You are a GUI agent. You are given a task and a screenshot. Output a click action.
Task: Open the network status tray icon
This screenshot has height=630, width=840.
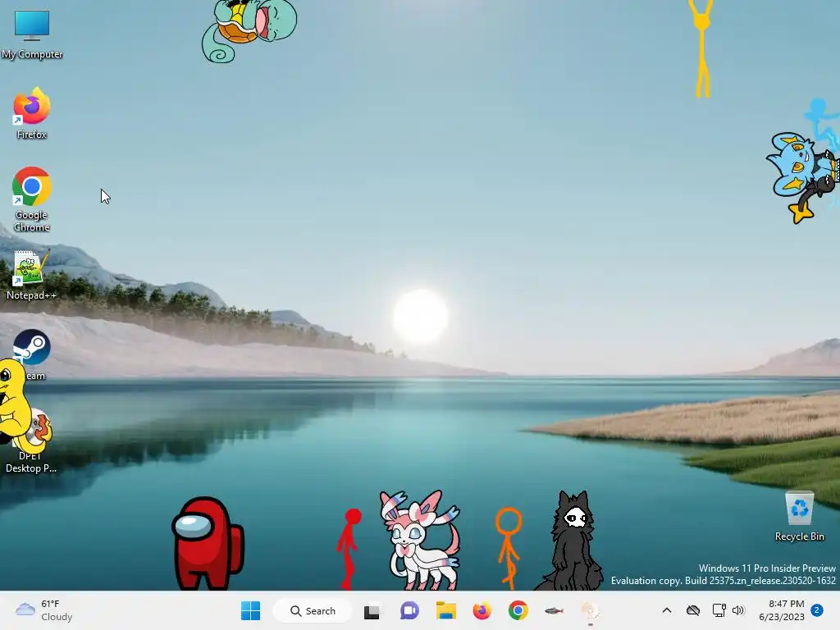pos(719,610)
